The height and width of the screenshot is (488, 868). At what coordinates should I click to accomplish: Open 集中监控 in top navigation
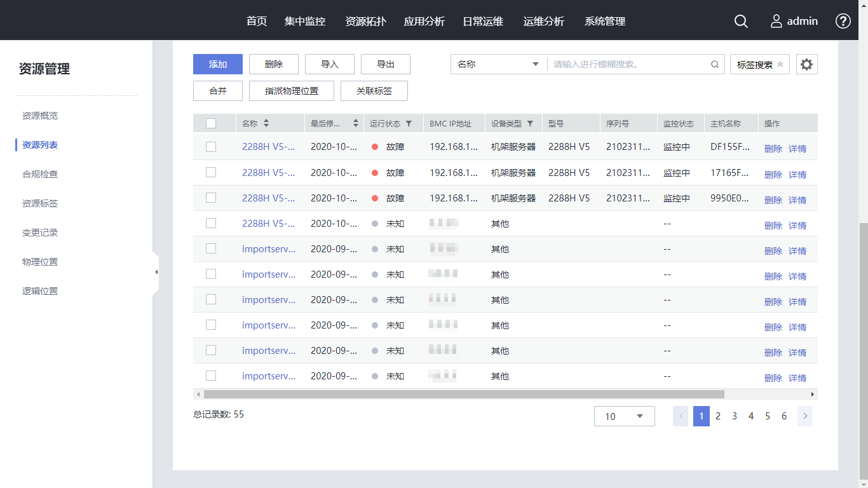point(305,21)
